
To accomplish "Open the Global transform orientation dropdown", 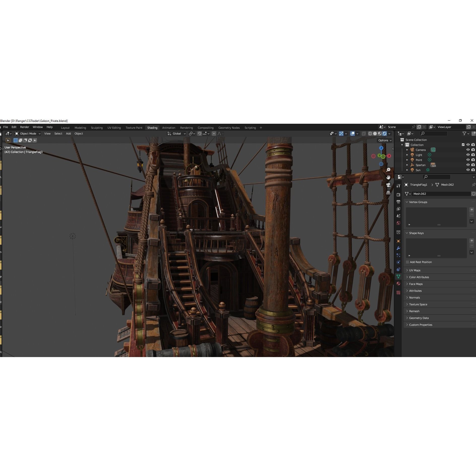I will (x=176, y=134).
